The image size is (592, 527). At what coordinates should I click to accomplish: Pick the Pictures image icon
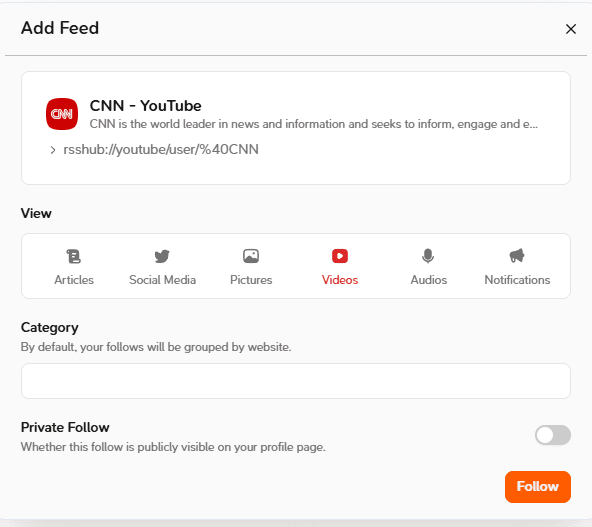(251, 256)
